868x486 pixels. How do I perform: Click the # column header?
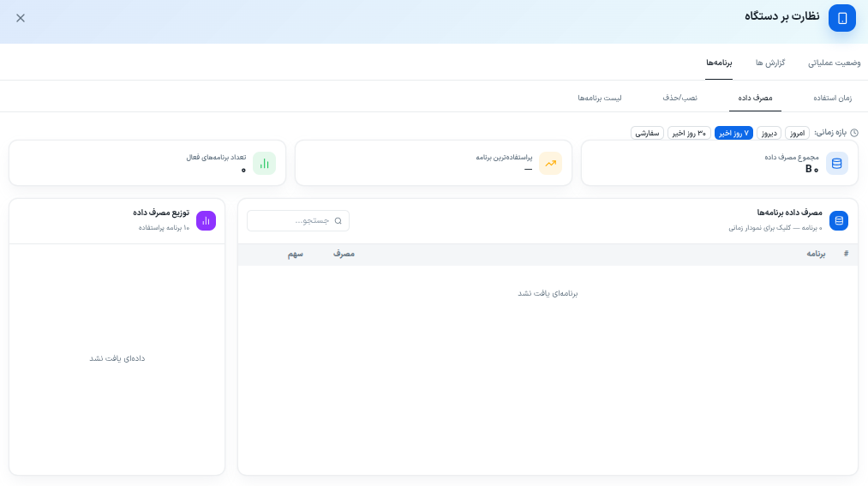[846, 254]
